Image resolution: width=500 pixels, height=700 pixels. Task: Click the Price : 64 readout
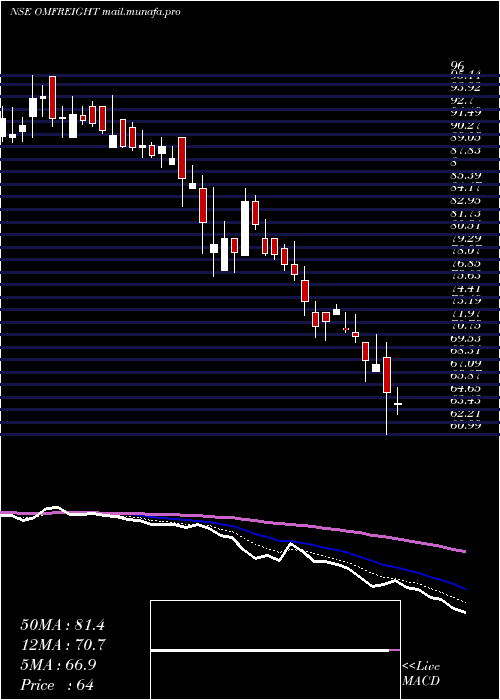(57, 685)
